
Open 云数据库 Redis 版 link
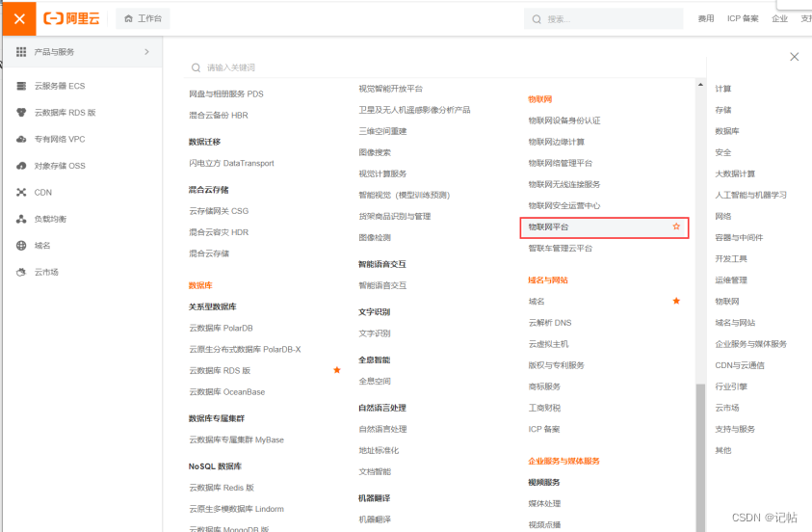[x=222, y=488]
